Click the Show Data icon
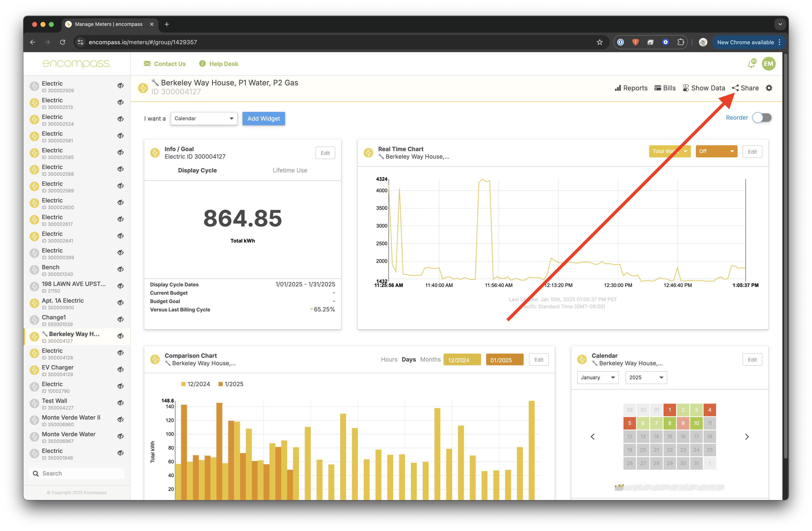 [x=685, y=88]
